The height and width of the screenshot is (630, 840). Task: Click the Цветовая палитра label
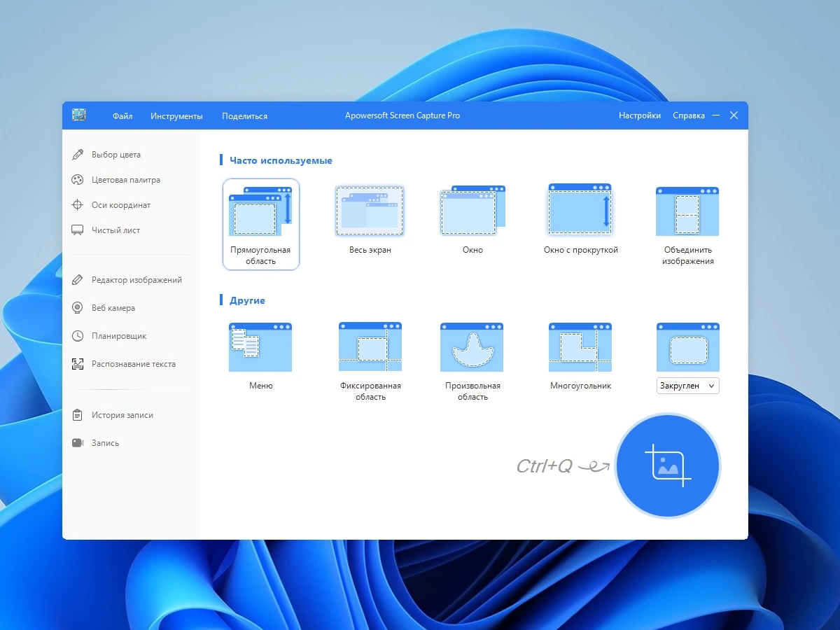click(x=126, y=180)
